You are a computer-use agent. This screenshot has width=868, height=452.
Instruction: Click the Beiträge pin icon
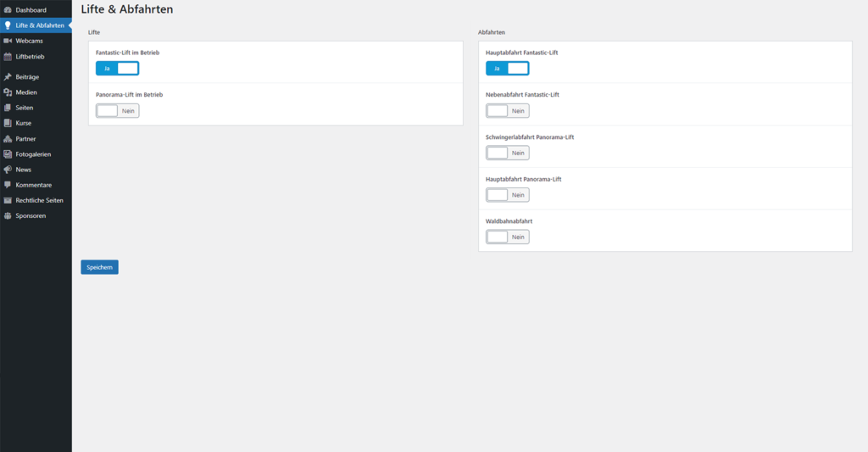[8, 77]
